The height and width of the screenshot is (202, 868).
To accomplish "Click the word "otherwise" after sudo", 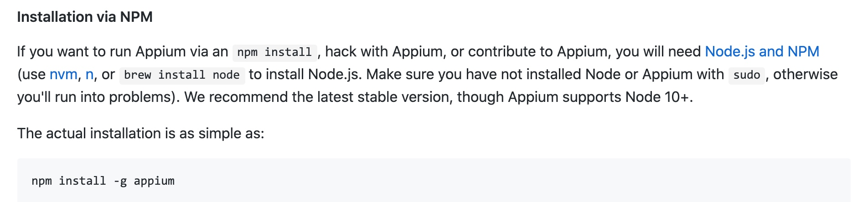I will point(805,74).
